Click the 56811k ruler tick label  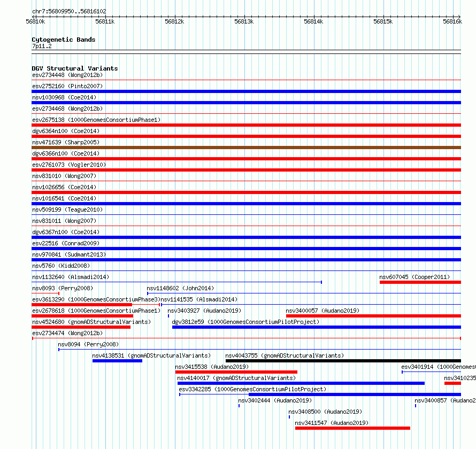(105, 21)
